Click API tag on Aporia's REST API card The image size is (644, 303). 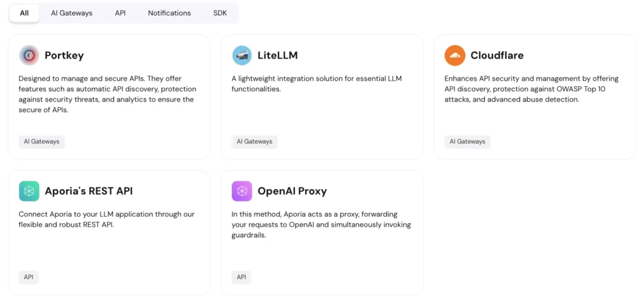pyautogui.click(x=29, y=277)
